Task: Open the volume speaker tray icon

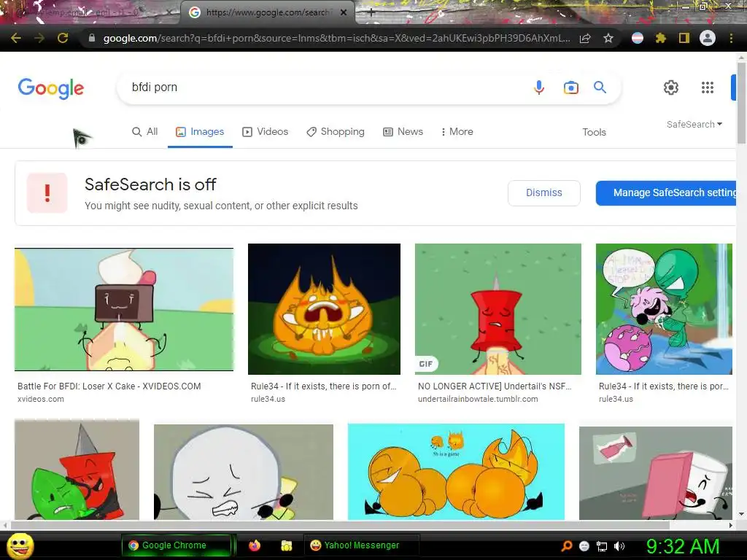Action: coord(619,546)
